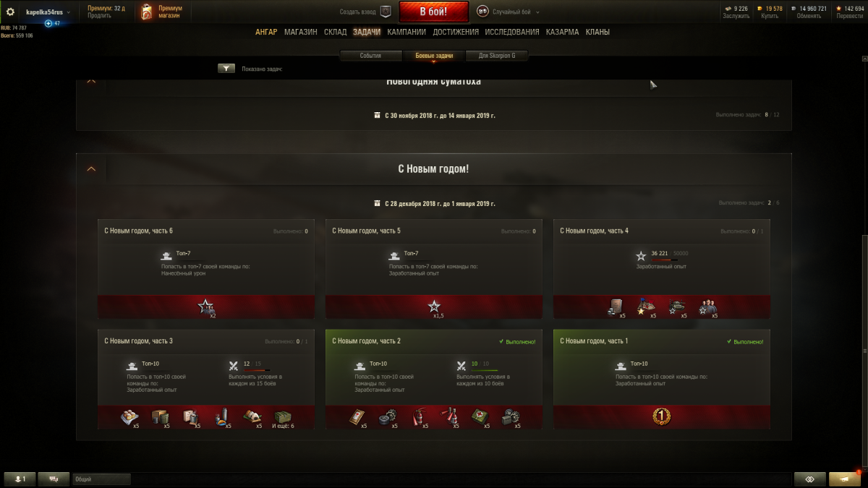Click the 36 221 / 50000 experience progress bar
868x488 pixels.
[665, 260]
